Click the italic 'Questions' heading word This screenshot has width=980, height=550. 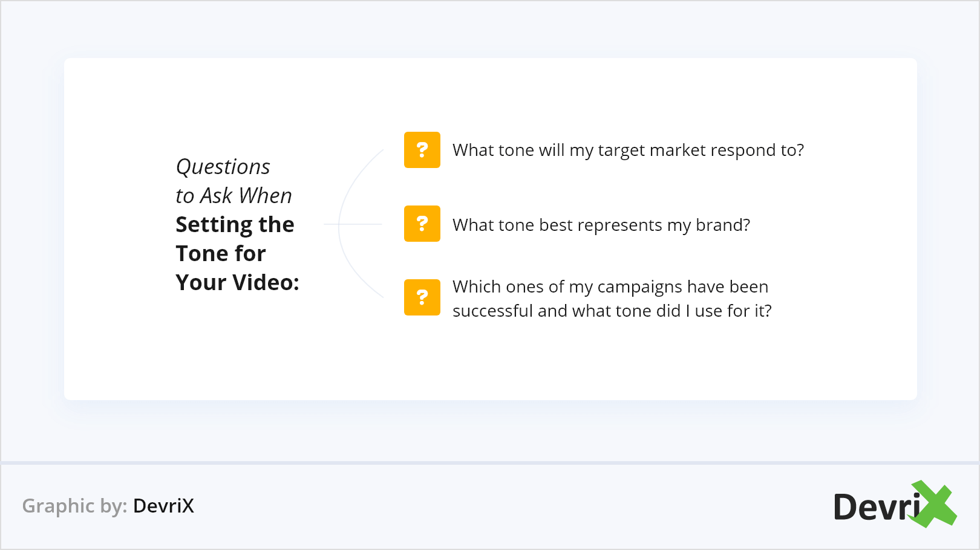pyautogui.click(x=223, y=167)
